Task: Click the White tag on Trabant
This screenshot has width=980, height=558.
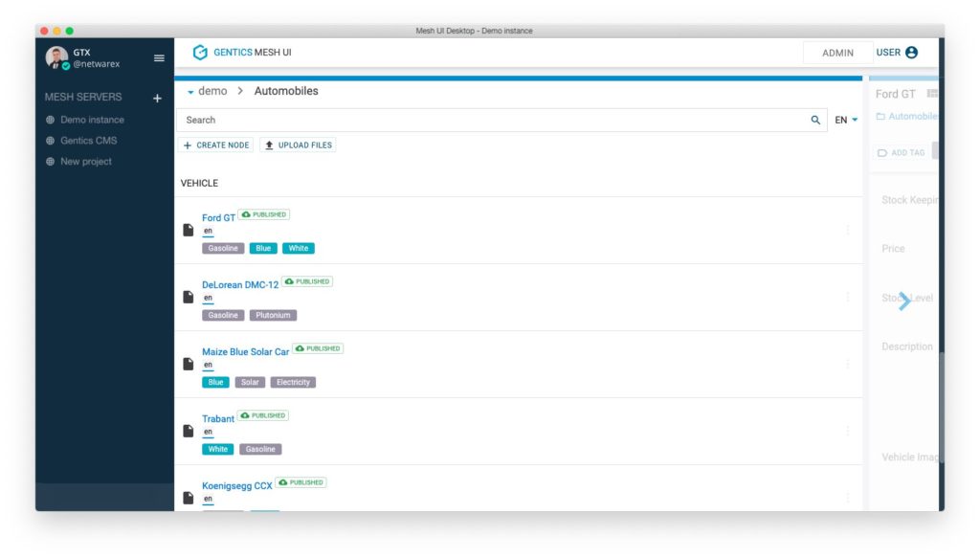Action: (217, 449)
